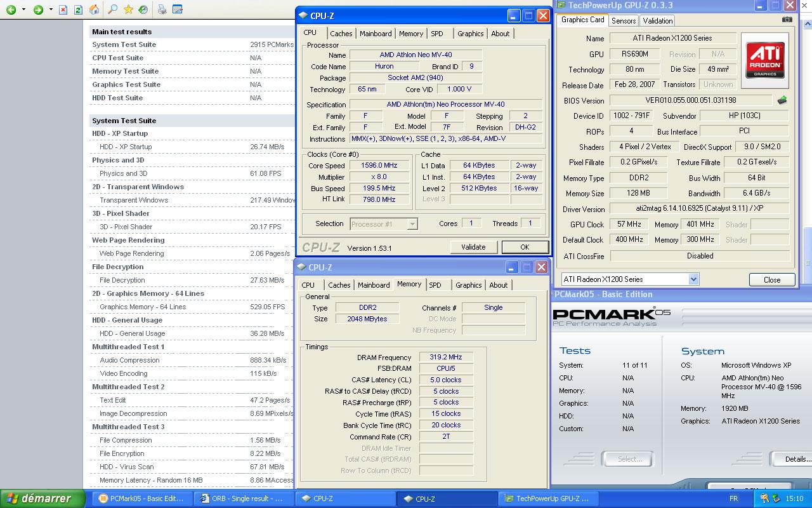Click the title bar icon of CPU-Z Memory window
Screen dimensions: 812x508
click(301, 267)
